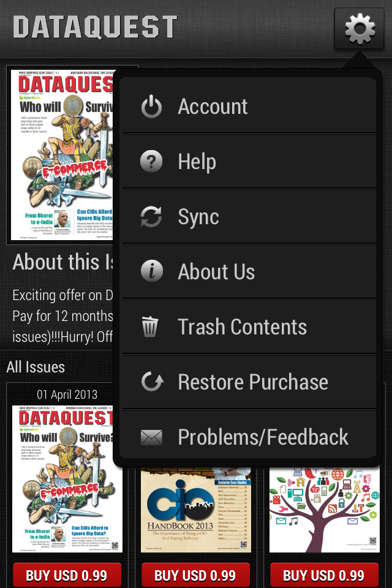Click the trash can icon
Image resolution: width=392 pixels, height=588 pixels.
[149, 326]
